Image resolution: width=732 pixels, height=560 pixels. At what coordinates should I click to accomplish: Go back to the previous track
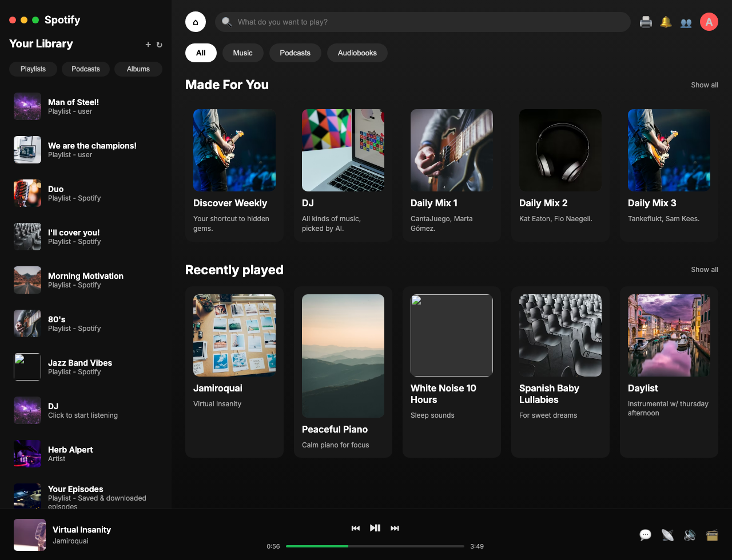click(x=356, y=528)
